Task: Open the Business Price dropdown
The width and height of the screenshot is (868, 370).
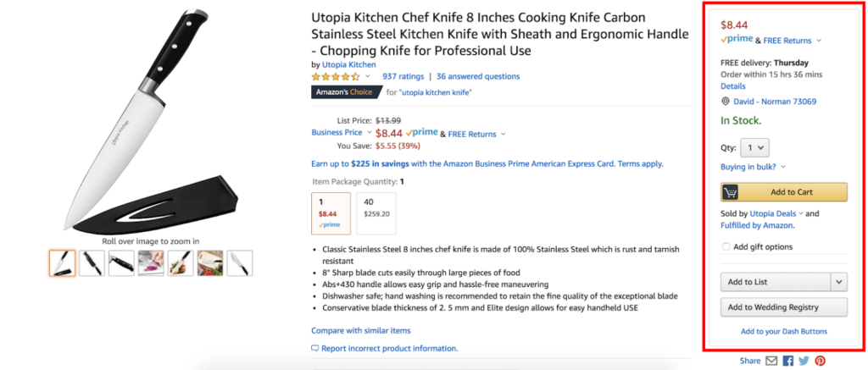Action: coord(341,133)
